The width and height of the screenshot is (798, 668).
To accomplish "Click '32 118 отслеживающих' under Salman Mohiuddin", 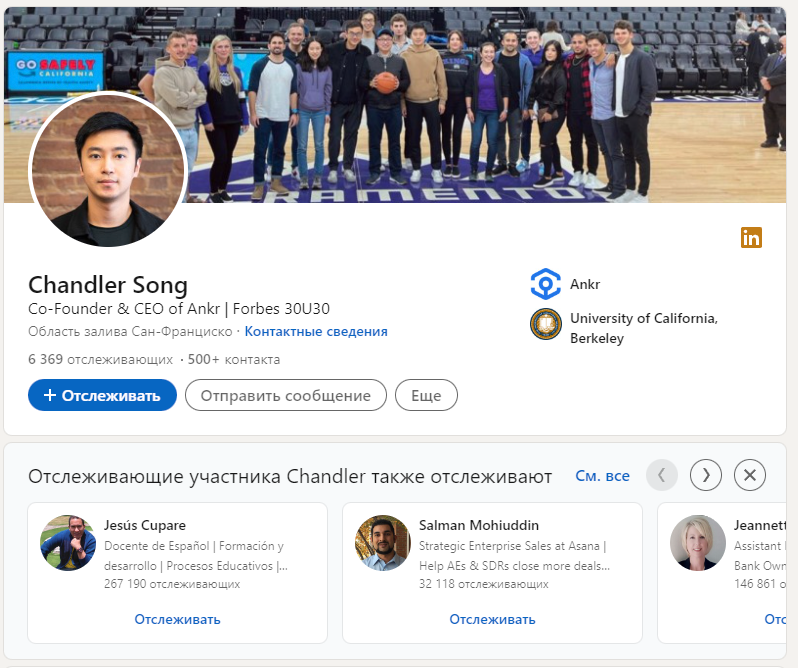I will pyautogui.click(x=483, y=584).
